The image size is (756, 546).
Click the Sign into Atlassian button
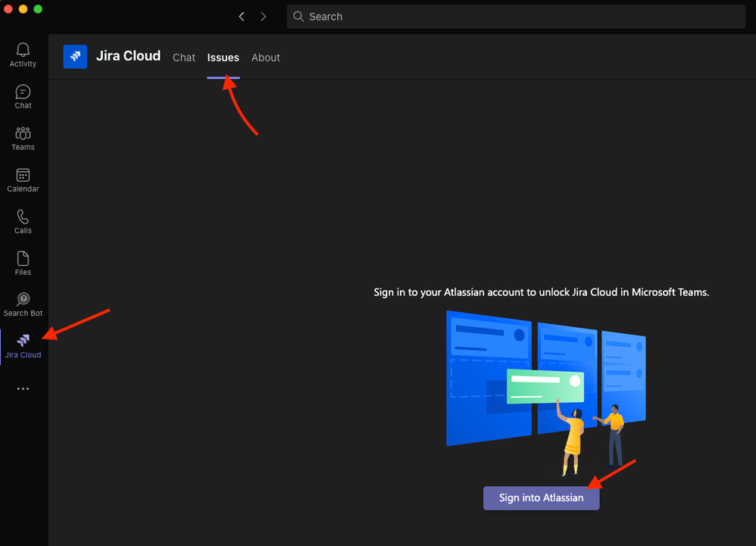point(541,498)
